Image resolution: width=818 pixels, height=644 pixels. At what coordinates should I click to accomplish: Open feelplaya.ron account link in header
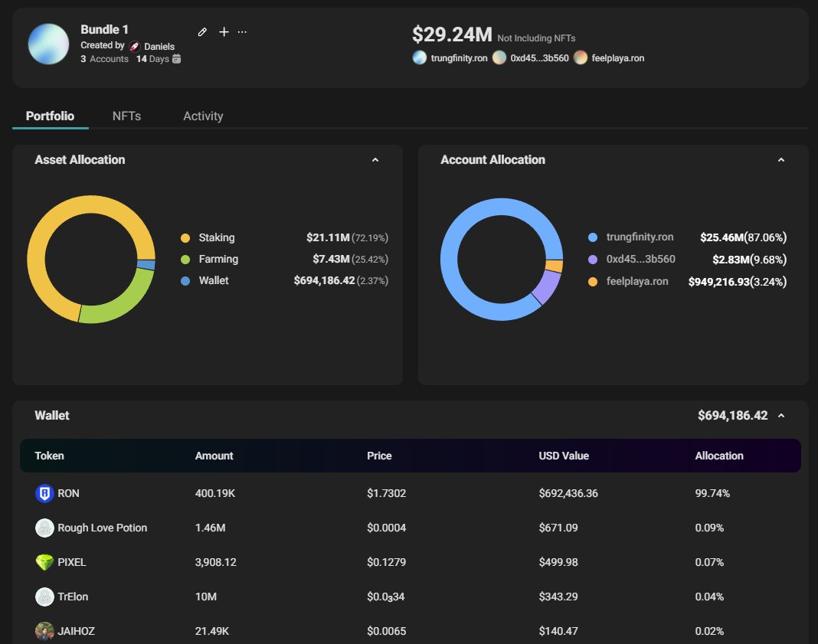(617, 58)
